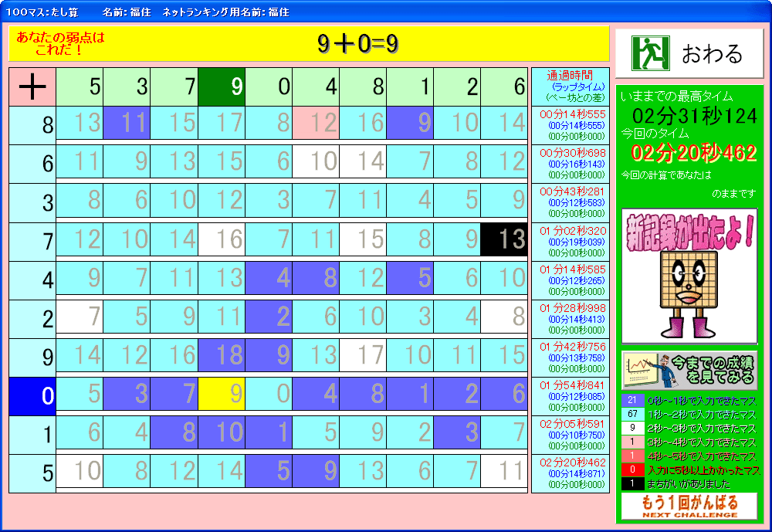The width and height of the screenshot is (772, 532).
Task: Click the graph presenter icon on results button
Action: click(645, 370)
